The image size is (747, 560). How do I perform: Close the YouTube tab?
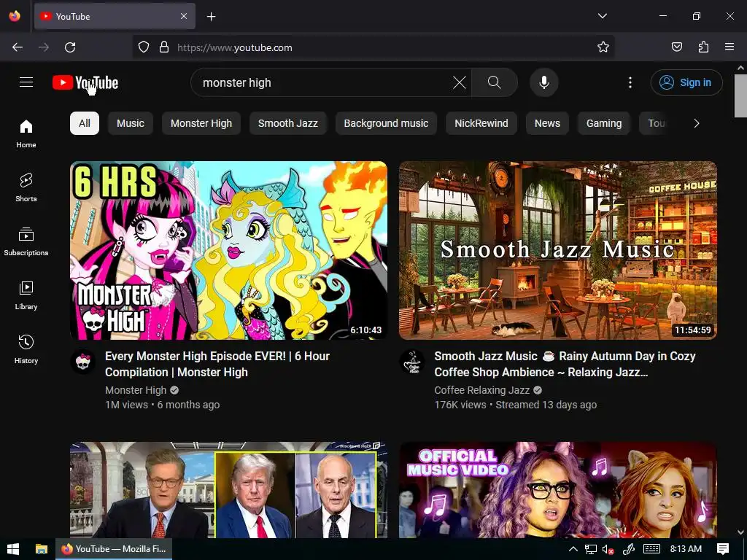point(184,16)
